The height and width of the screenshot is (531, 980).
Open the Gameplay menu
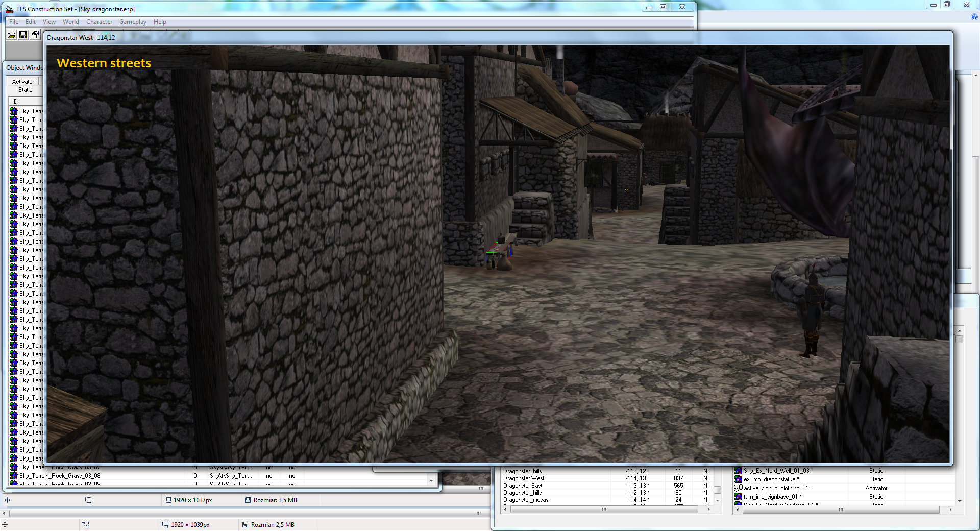(133, 22)
